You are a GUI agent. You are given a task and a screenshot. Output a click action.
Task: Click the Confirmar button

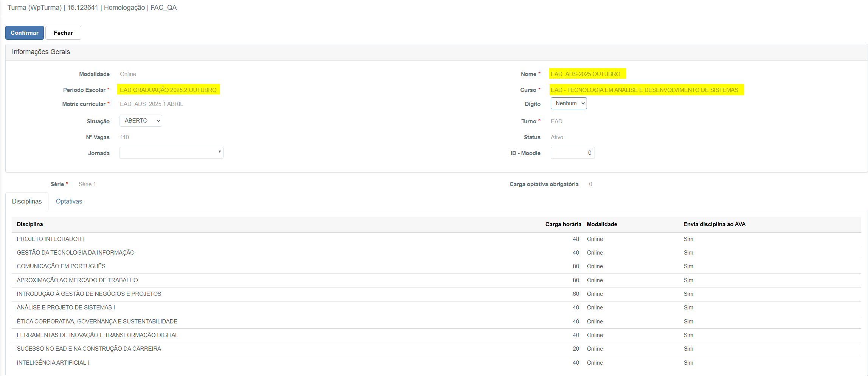(25, 33)
